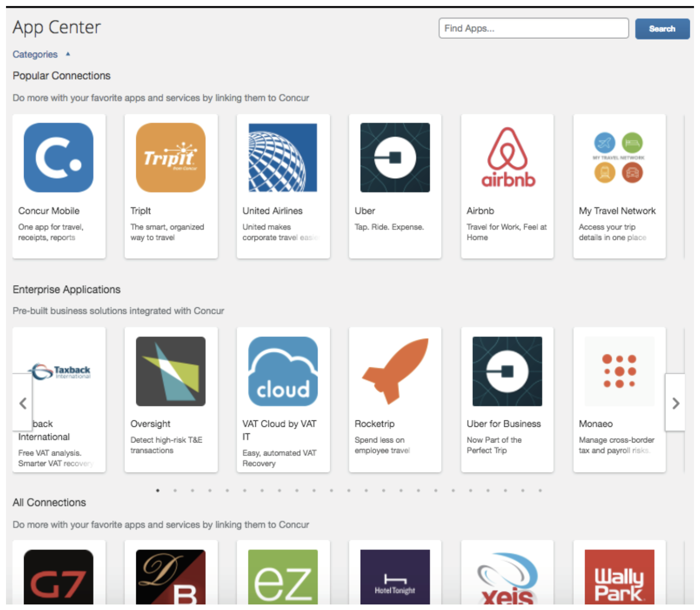
Task: Open the xeis logo tile
Action: [x=507, y=579]
